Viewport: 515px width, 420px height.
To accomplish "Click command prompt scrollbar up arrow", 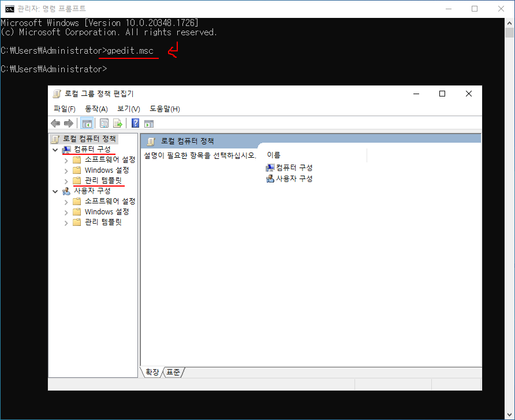I will [x=509, y=23].
